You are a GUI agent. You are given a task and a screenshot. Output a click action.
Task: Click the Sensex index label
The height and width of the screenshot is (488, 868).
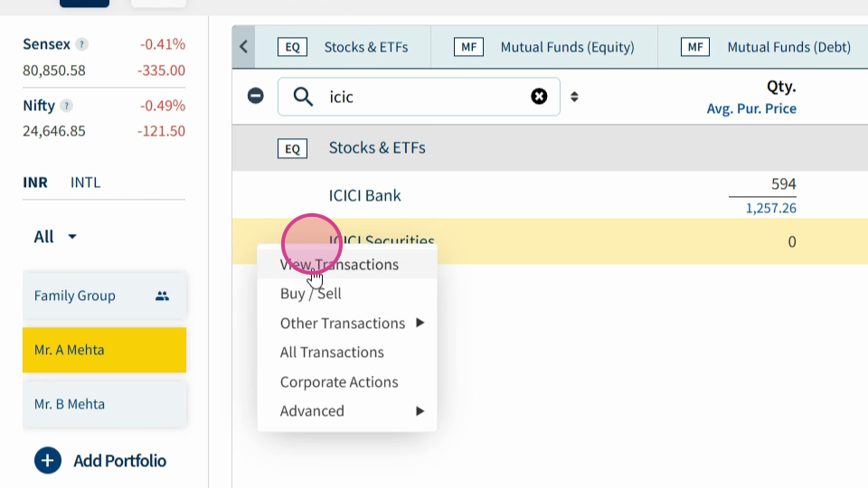tap(46, 44)
